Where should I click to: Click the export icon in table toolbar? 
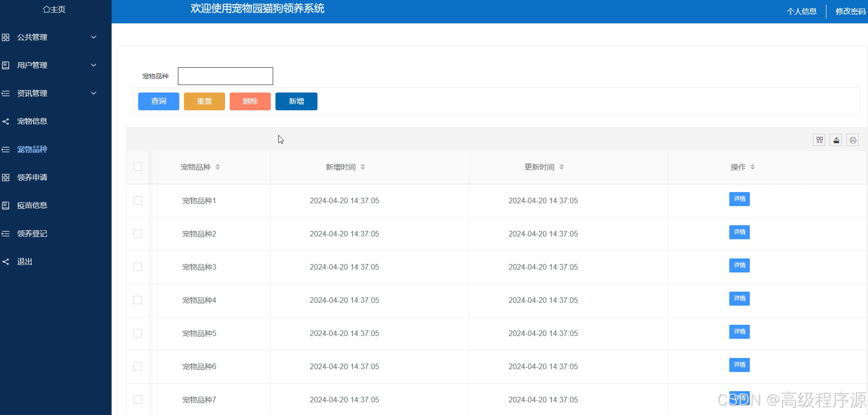pyautogui.click(x=836, y=140)
